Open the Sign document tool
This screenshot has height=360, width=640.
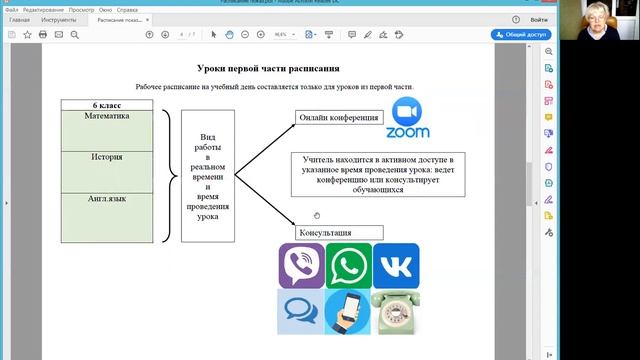tap(383, 35)
